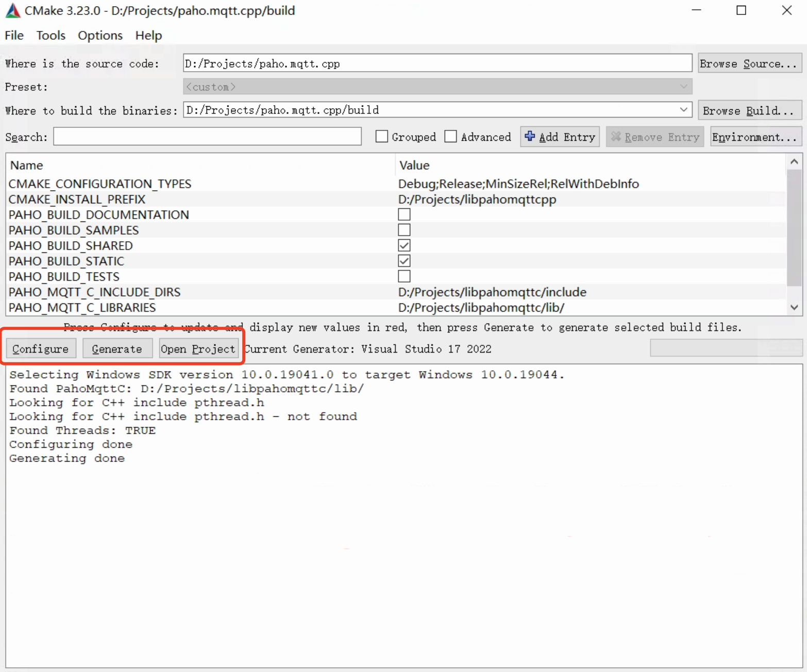Screen dimensions: 807x672
Task: Click value D:/Projects/libpahomqttcpp
Action: [477, 199]
